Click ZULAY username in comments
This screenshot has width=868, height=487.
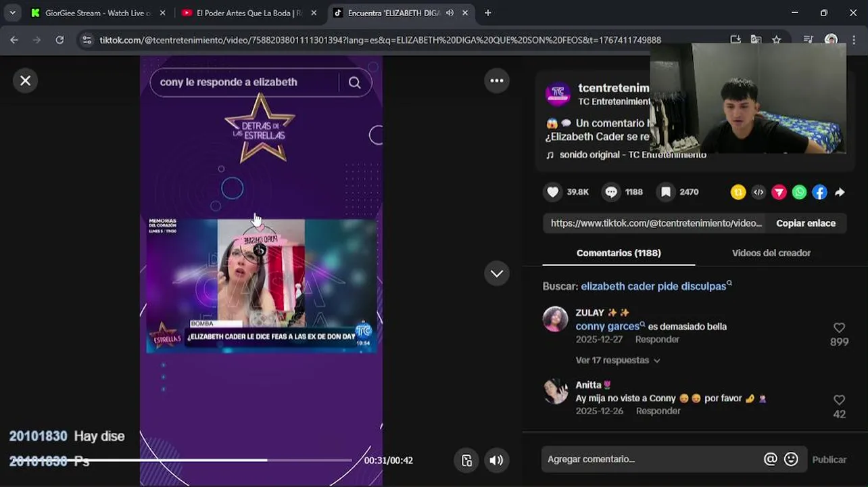pyautogui.click(x=589, y=312)
